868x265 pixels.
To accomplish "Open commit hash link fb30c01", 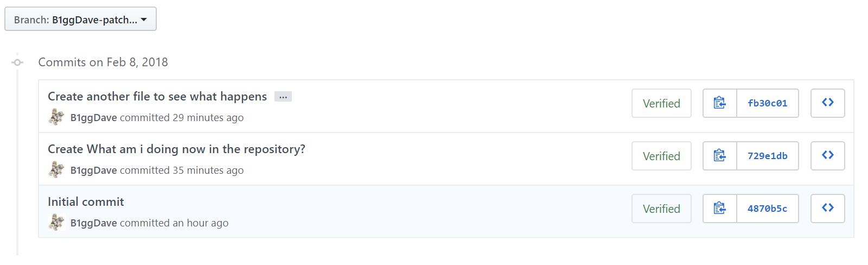I will 768,103.
